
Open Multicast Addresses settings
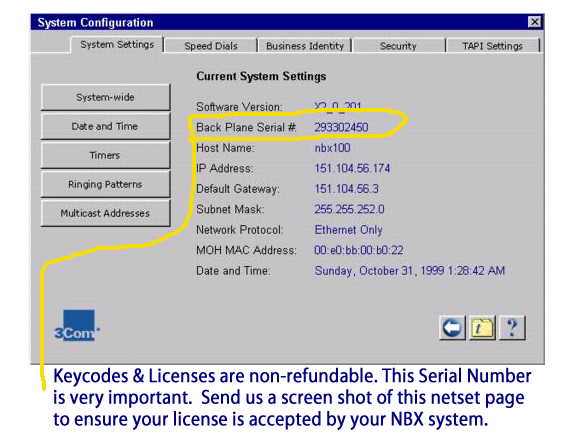tap(105, 213)
